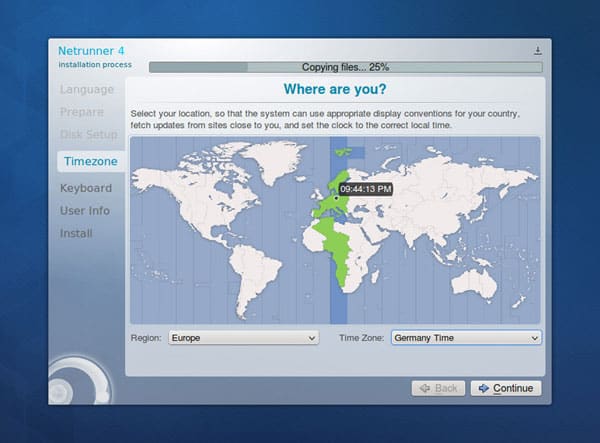This screenshot has height=443, width=600.
Task: Click the 'Region:' label
Action: coord(146,338)
